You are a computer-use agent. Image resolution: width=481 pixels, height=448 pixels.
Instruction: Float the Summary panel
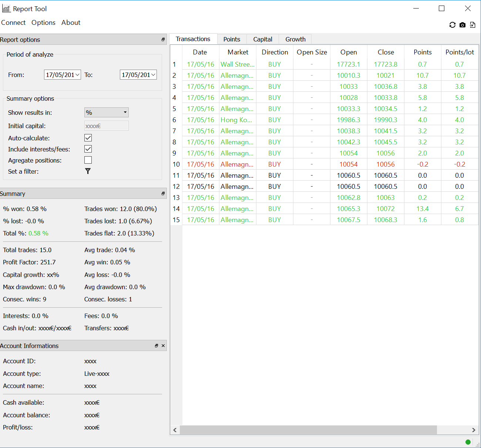pyautogui.click(x=163, y=194)
